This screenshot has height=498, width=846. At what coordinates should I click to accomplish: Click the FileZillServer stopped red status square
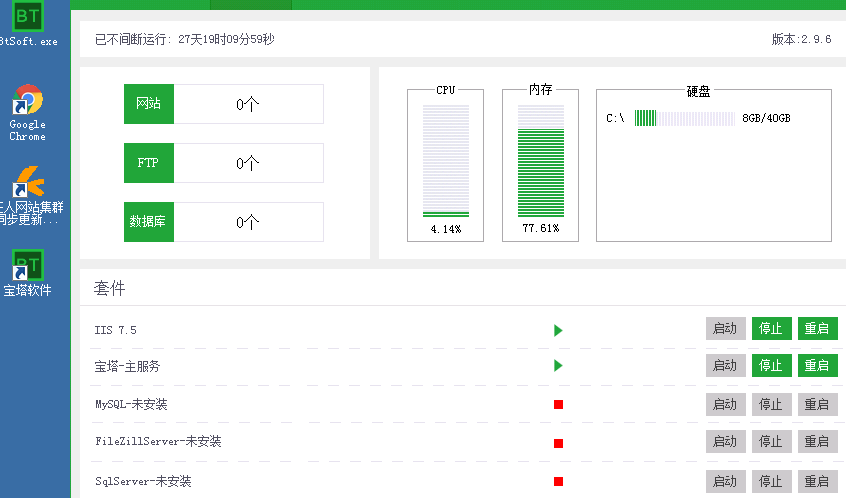click(558, 443)
